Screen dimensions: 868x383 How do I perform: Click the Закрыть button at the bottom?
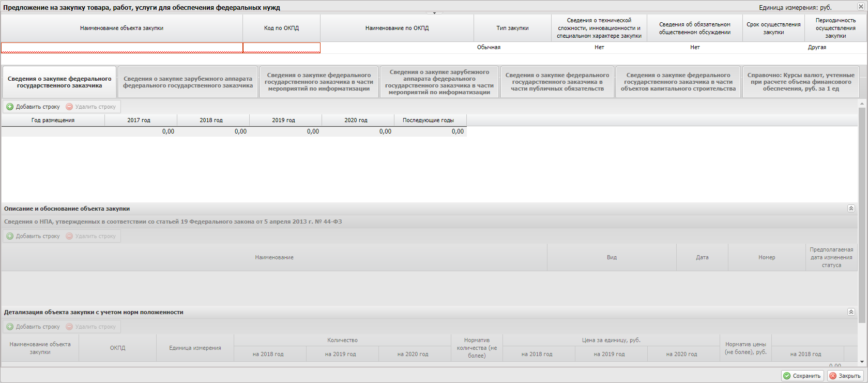point(845,376)
